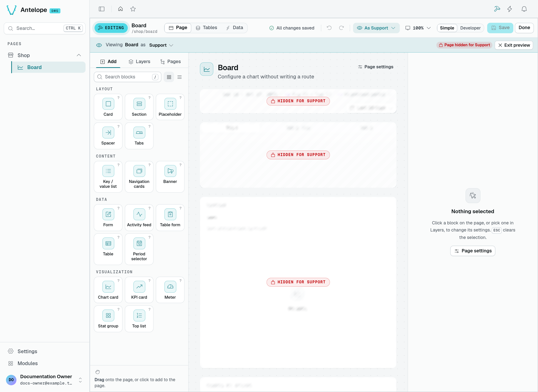This screenshot has width=538, height=392.
Task: Switch to Simple mode
Action: pyautogui.click(x=447, y=28)
